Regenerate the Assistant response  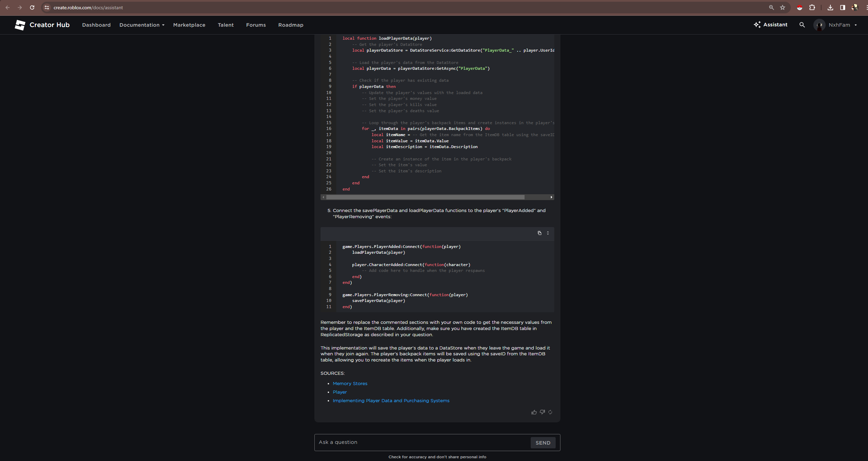(x=551, y=412)
